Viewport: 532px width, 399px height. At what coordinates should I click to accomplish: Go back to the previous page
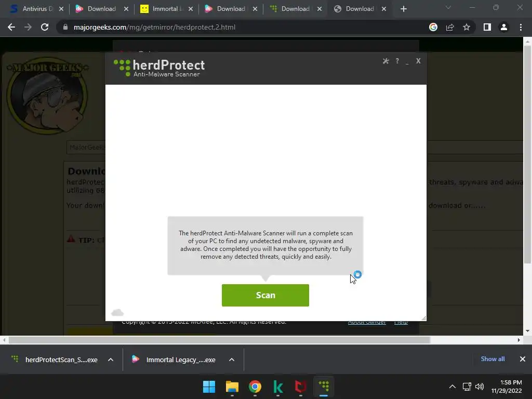coord(11,27)
